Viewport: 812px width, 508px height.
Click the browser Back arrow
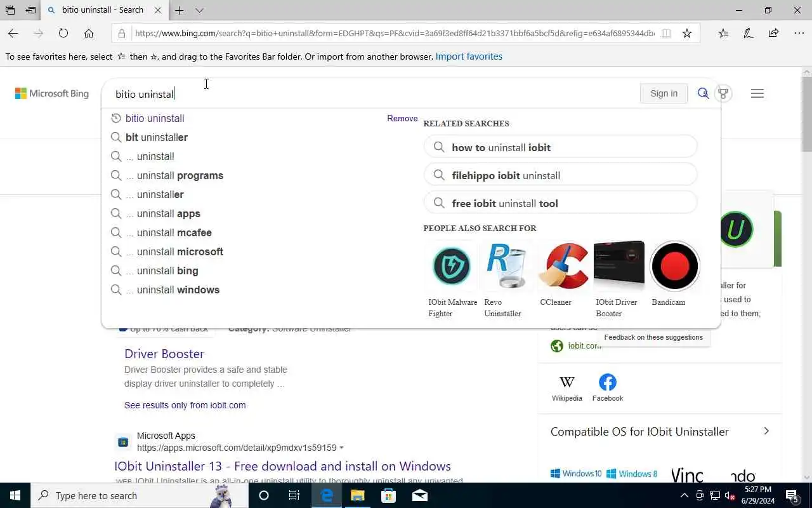[x=13, y=34]
